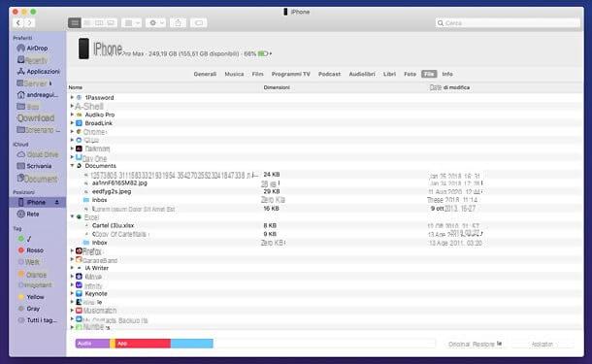Viewport: 592px width, 364px height.
Task: Open the Generali tab
Action: click(205, 74)
